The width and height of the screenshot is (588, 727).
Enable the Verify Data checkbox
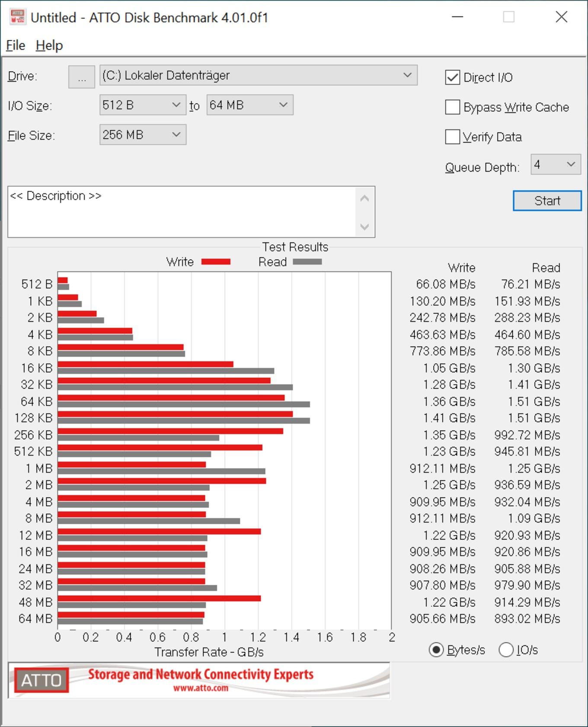[x=453, y=137]
